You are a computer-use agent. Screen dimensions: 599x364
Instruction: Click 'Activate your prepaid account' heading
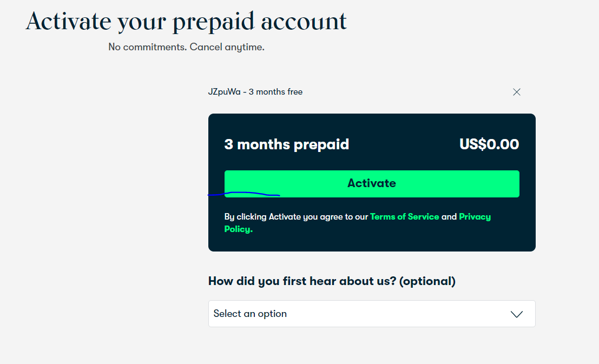tap(186, 22)
